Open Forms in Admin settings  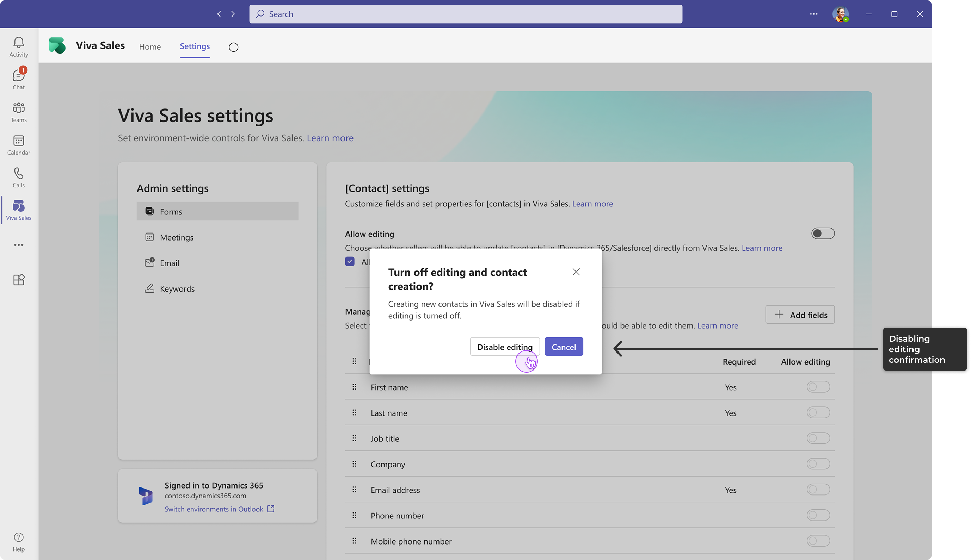(217, 211)
